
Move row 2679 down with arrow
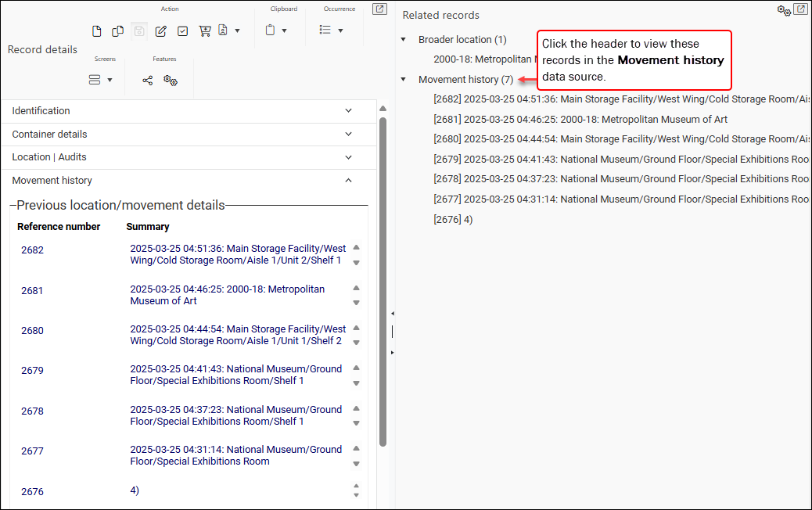coord(356,383)
